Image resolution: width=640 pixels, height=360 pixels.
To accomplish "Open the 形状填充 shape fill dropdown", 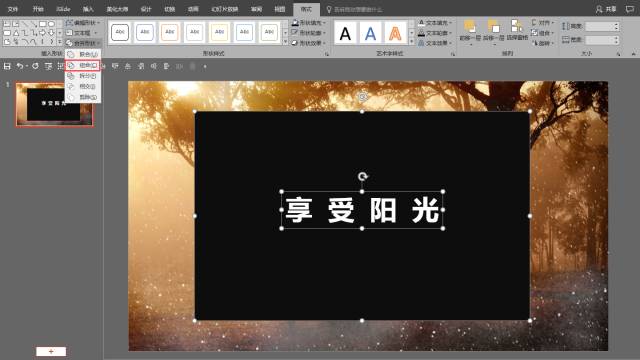I will click(x=309, y=23).
